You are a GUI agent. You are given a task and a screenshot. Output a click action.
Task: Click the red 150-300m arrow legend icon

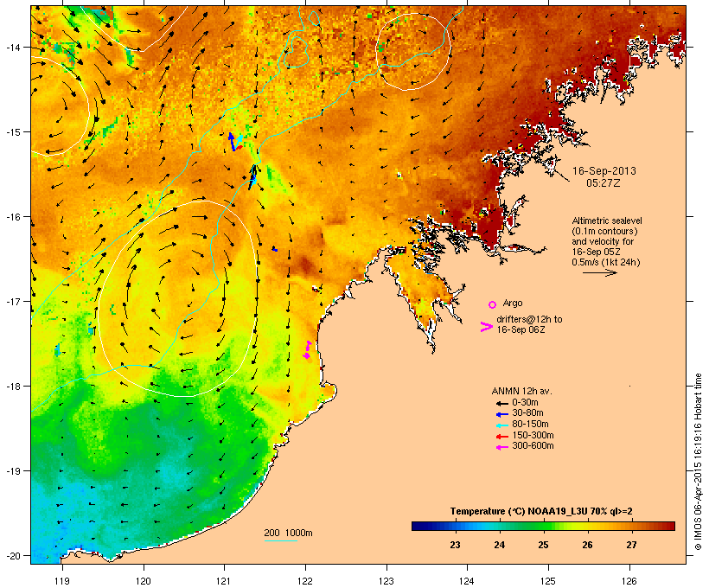coord(501,437)
